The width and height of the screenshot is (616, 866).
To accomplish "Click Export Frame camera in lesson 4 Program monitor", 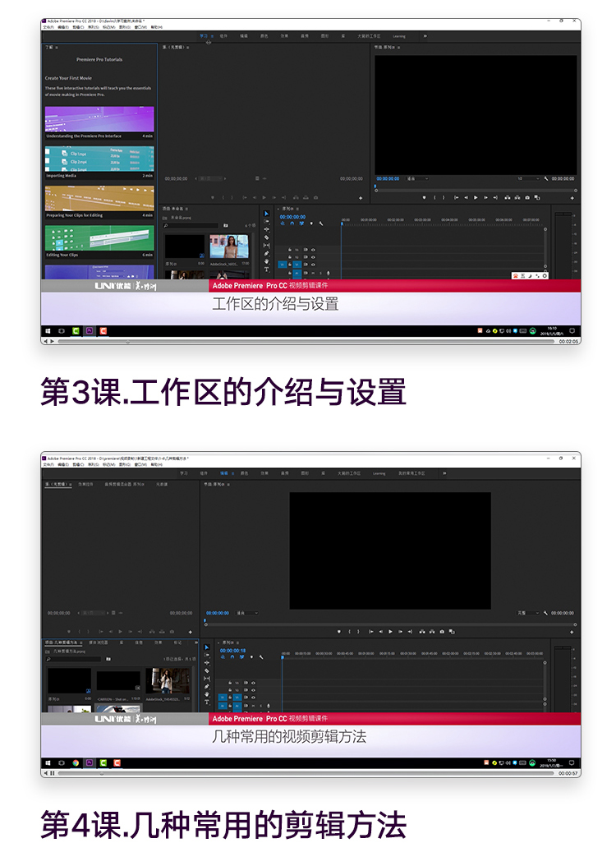I will click(x=442, y=631).
